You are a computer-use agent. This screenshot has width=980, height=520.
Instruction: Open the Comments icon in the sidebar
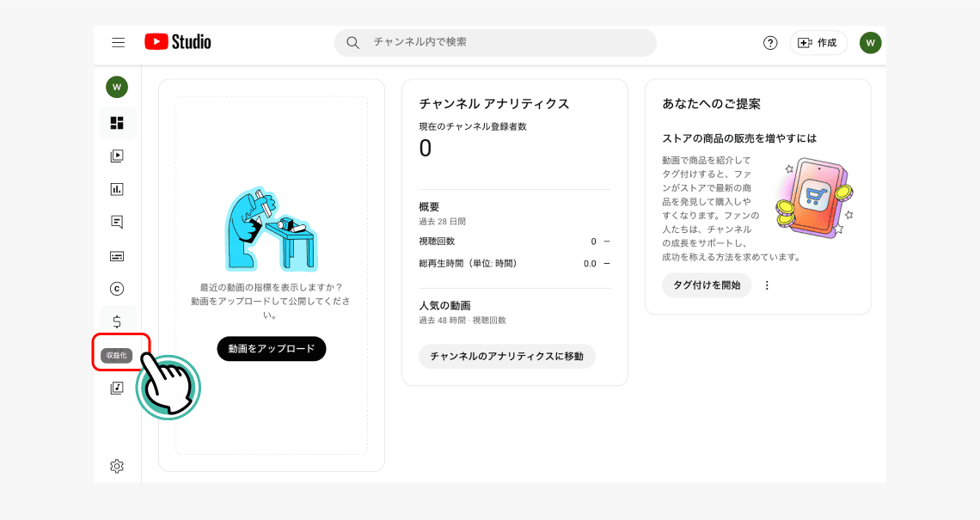point(117,222)
